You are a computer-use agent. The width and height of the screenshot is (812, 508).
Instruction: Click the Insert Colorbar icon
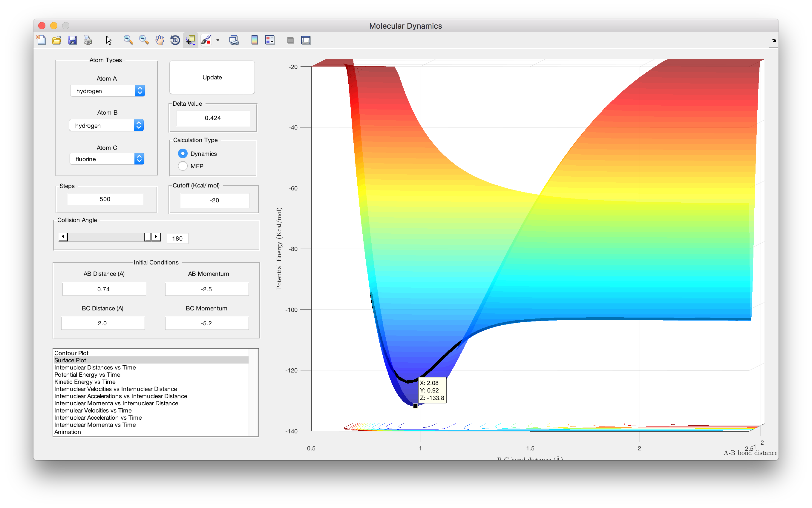pos(255,40)
